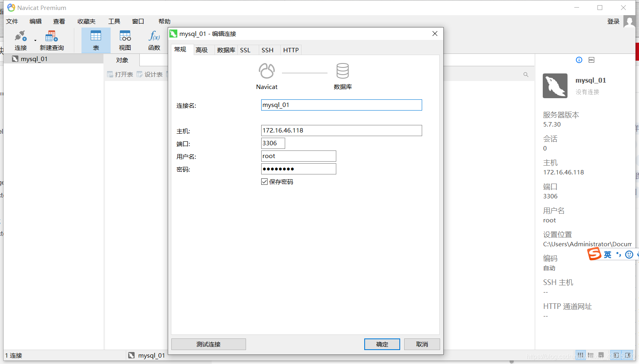Click the 对象 tab in main window
This screenshot has height=364, width=639.
pos(122,60)
